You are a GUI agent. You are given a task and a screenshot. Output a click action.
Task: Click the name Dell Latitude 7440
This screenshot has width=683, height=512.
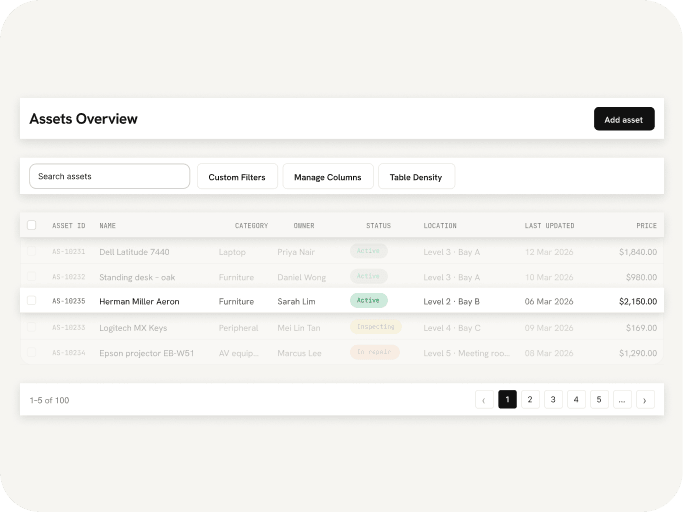point(134,252)
